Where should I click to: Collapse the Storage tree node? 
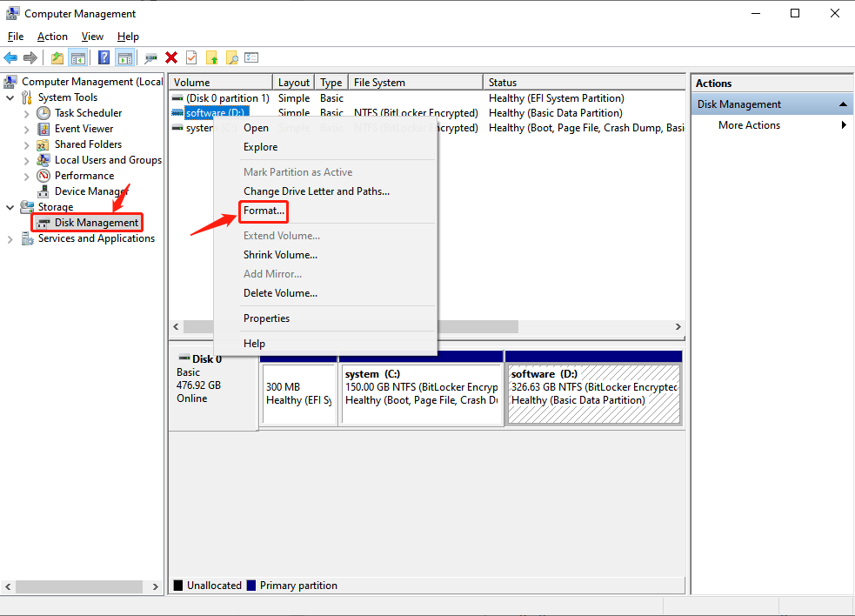coord(10,207)
